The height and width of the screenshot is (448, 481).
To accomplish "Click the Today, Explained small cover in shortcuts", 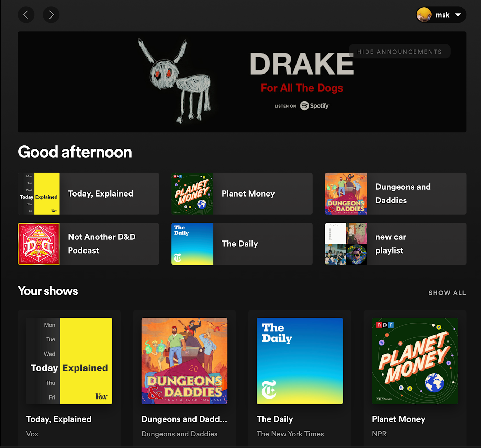I will coord(39,194).
